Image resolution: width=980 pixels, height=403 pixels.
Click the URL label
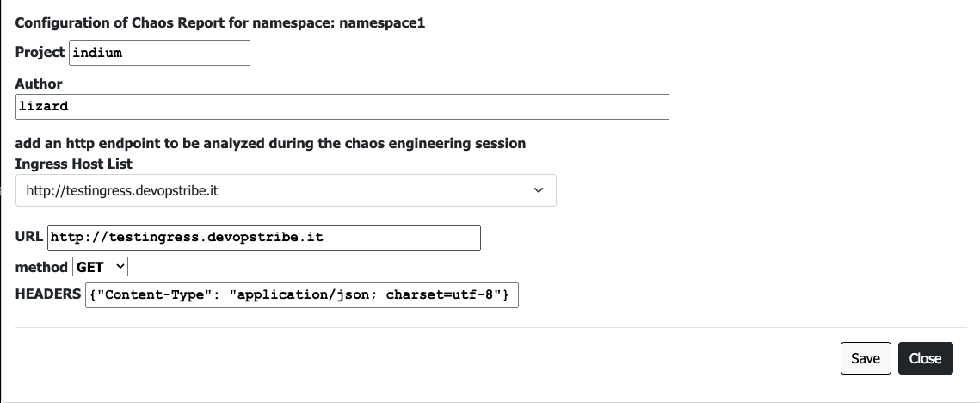pos(29,236)
